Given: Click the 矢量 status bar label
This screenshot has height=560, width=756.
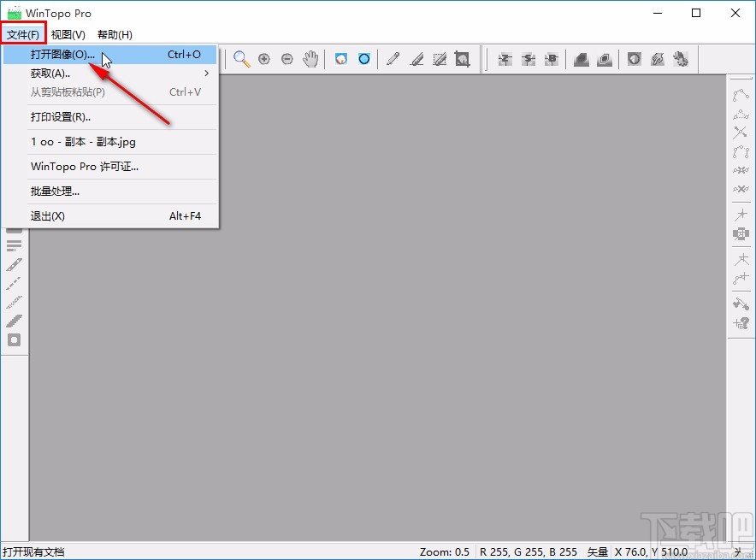Looking at the screenshot, I should click(x=597, y=551).
